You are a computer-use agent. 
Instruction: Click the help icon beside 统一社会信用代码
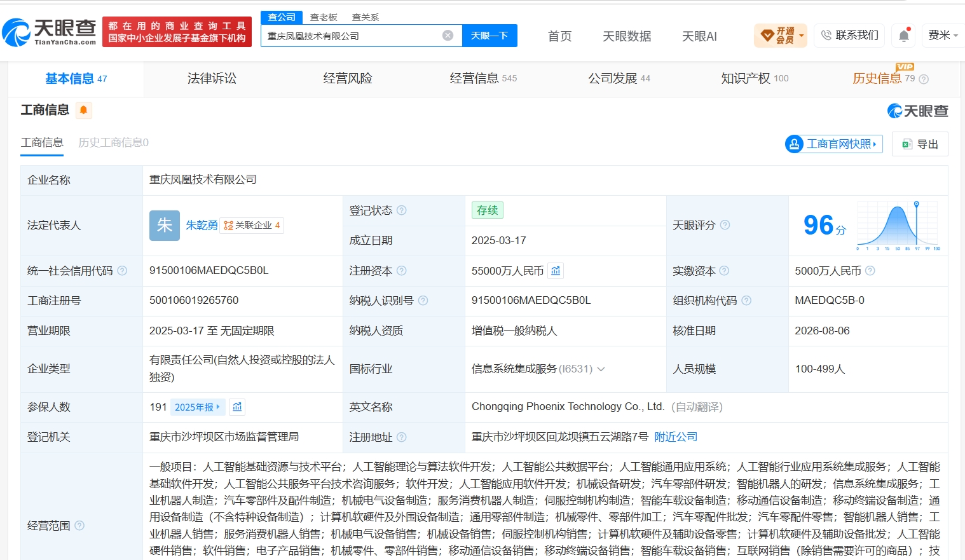(122, 271)
